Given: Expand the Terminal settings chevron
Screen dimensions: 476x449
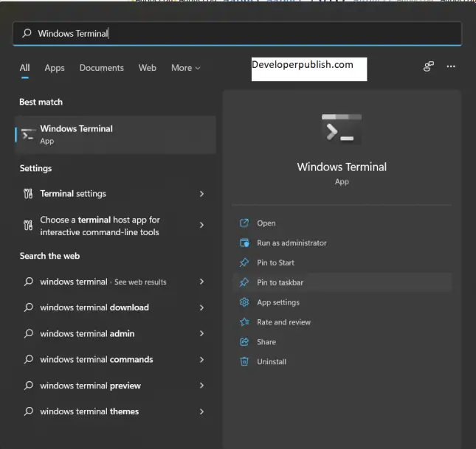Looking at the screenshot, I should pyautogui.click(x=201, y=194).
